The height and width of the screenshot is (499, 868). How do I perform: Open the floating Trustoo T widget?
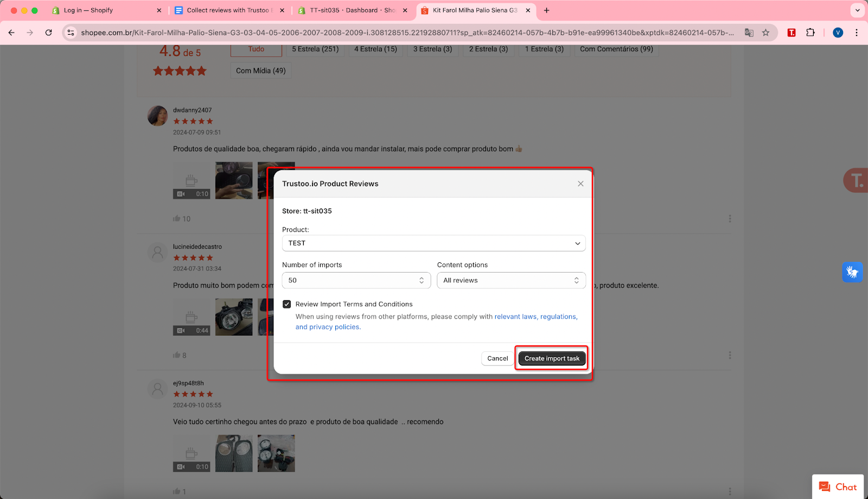point(856,180)
